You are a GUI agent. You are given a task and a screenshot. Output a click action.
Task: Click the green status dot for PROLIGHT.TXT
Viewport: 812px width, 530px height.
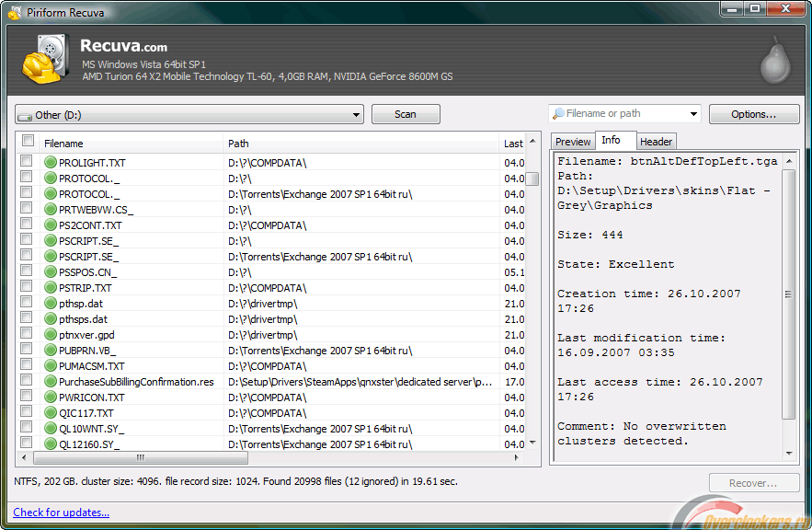(x=51, y=162)
